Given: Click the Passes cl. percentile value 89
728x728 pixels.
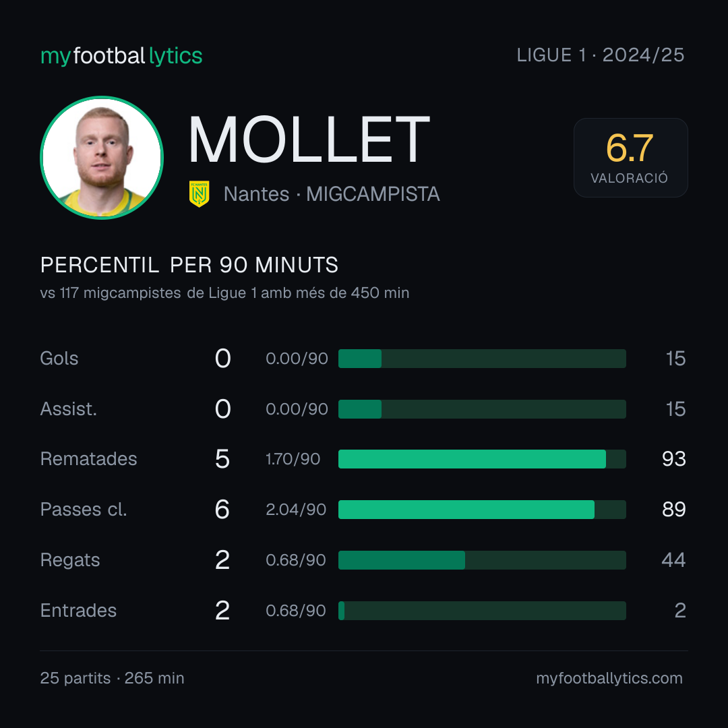Looking at the screenshot, I should (673, 510).
